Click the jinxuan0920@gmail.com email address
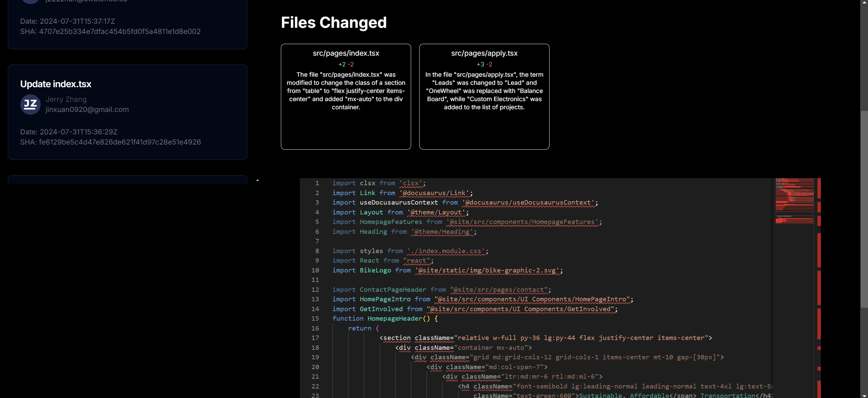868x398 pixels. pyautogui.click(x=87, y=110)
